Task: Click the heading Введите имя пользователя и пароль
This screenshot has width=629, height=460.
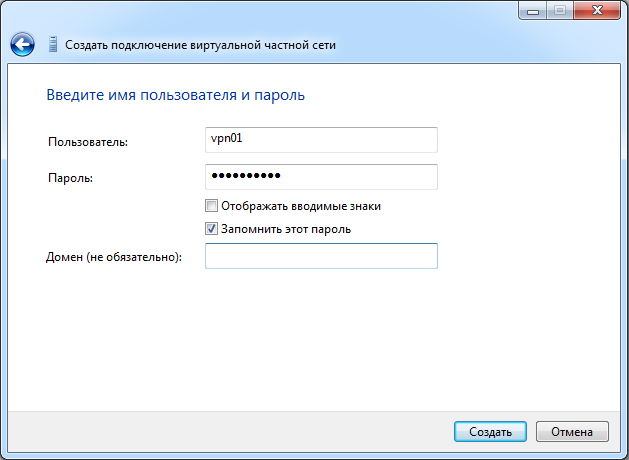Action: 176,95
